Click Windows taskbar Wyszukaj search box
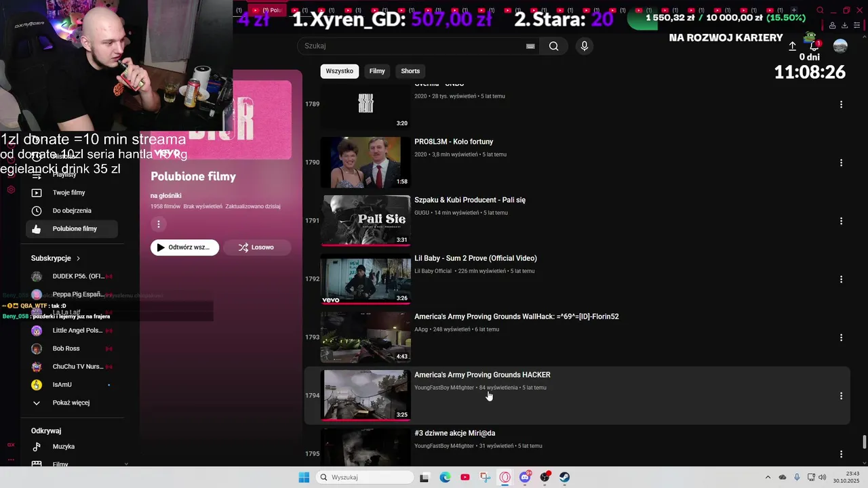 [365, 477]
